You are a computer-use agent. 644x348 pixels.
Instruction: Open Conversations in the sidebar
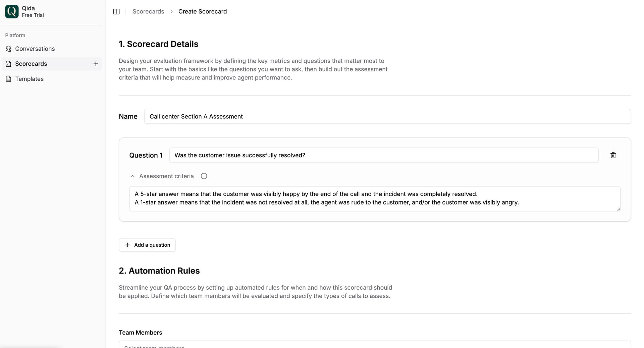pyautogui.click(x=35, y=49)
